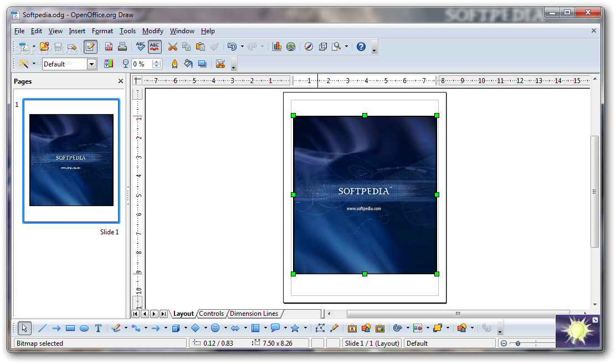This screenshot has height=364, width=616.
Task: Click the Zoom magnifier icon
Action: (x=336, y=47)
